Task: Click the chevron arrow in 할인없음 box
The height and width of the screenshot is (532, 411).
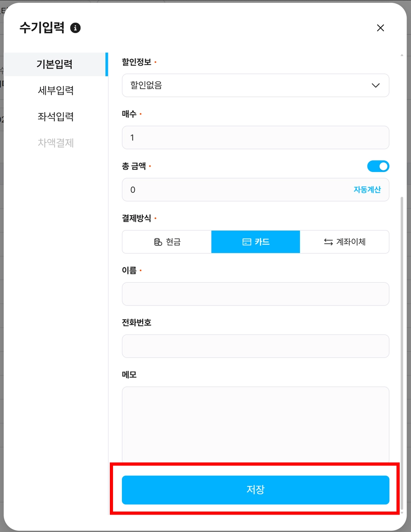Action: [375, 85]
